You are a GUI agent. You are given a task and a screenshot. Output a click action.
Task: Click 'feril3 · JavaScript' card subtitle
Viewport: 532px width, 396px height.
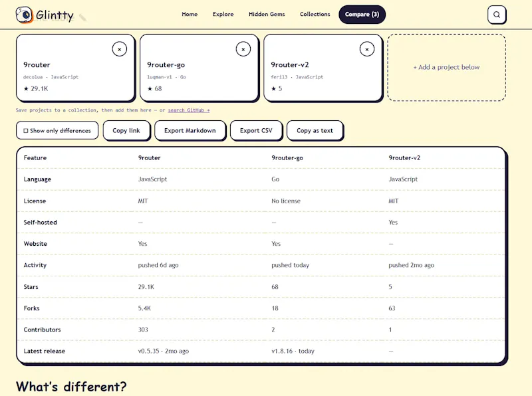pos(297,77)
